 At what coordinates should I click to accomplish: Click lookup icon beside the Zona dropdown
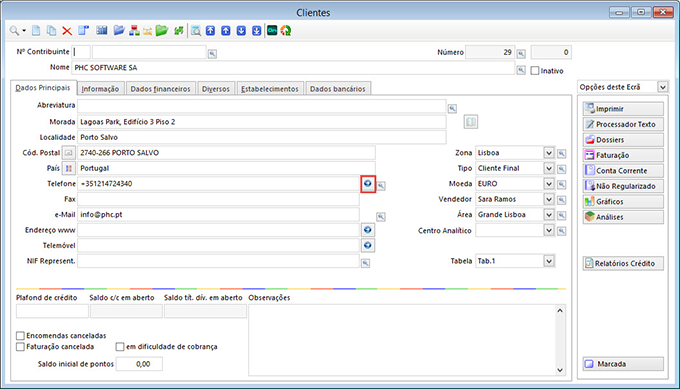pyautogui.click(x=562, y=154)
